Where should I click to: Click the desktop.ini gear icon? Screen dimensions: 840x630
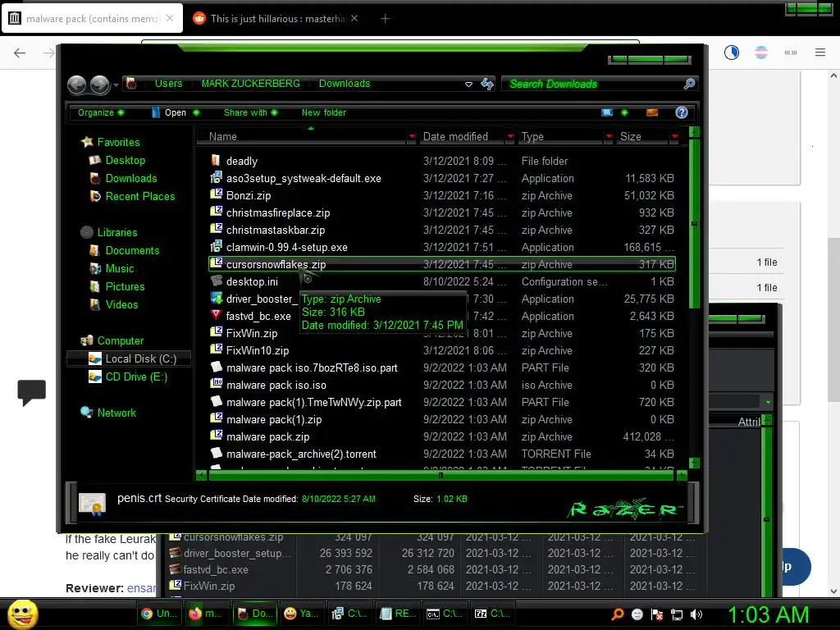(216, 281)
